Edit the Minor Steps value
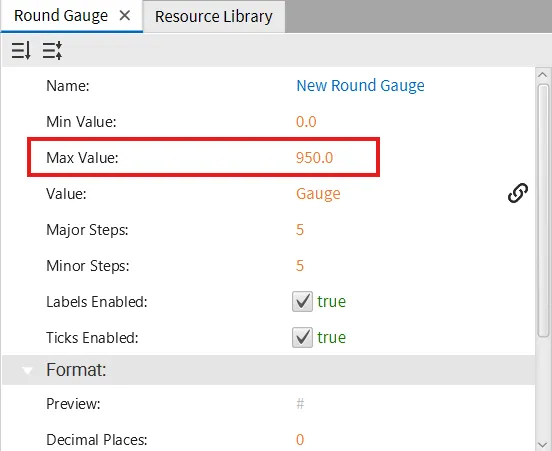This screenshot has height=451, width=552. click(x=300, y=266)
